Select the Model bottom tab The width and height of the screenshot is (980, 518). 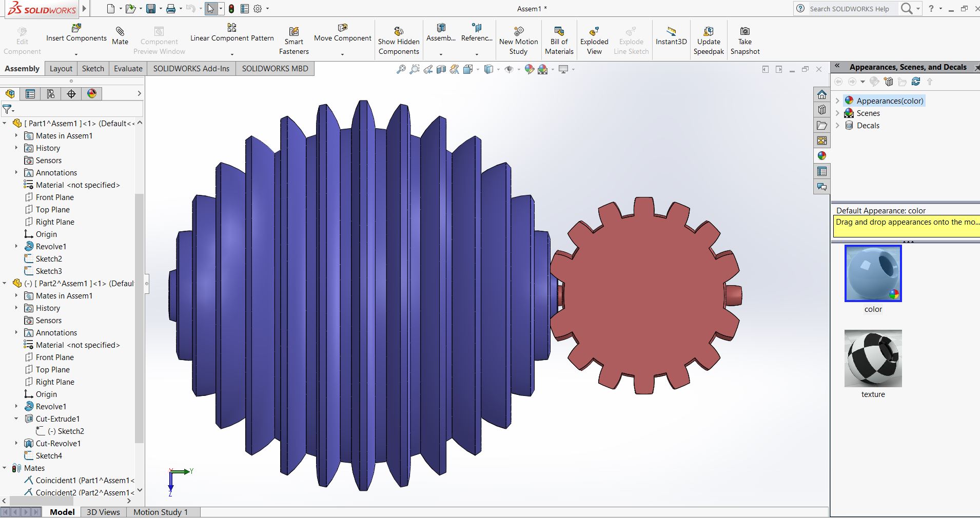pos(62,512)
